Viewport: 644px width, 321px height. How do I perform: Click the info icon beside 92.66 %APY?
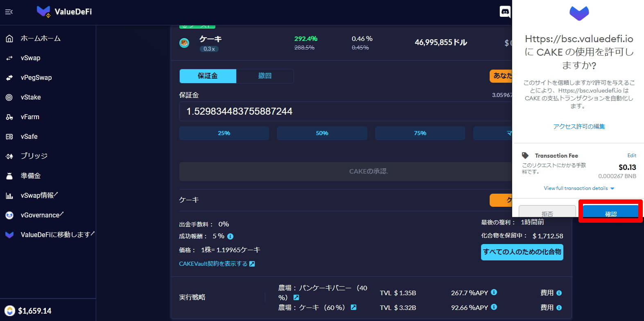[x=494, y=307]
